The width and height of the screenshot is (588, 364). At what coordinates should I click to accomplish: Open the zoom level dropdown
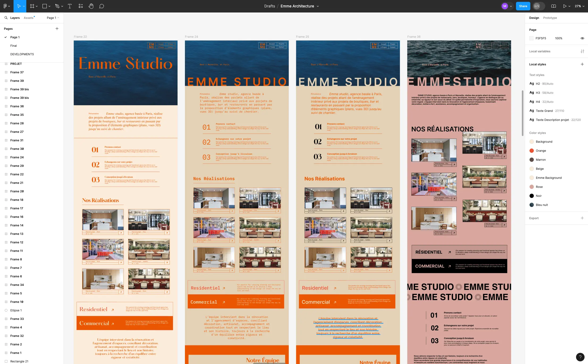[x=579, y=6]
